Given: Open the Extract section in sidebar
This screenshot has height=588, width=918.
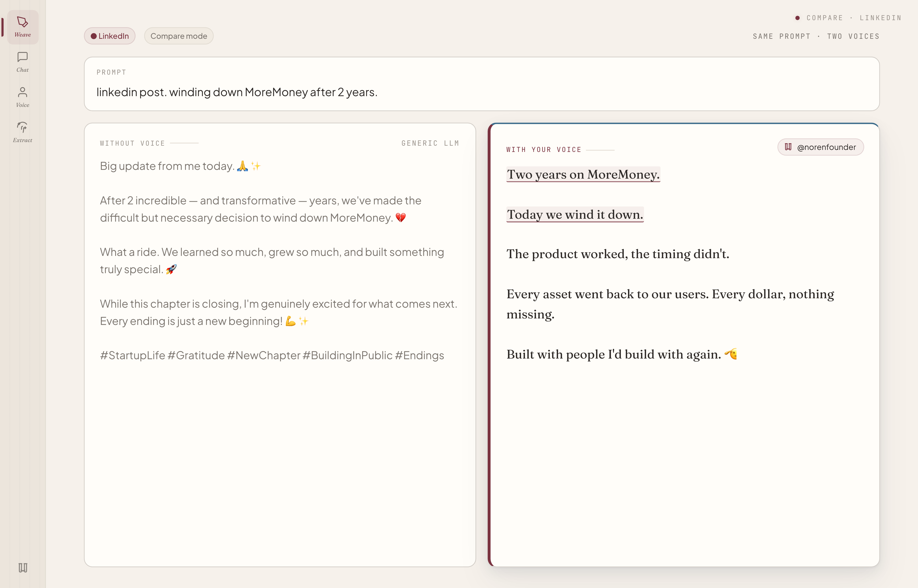Looking at the screenshot, I should (23, 132).
